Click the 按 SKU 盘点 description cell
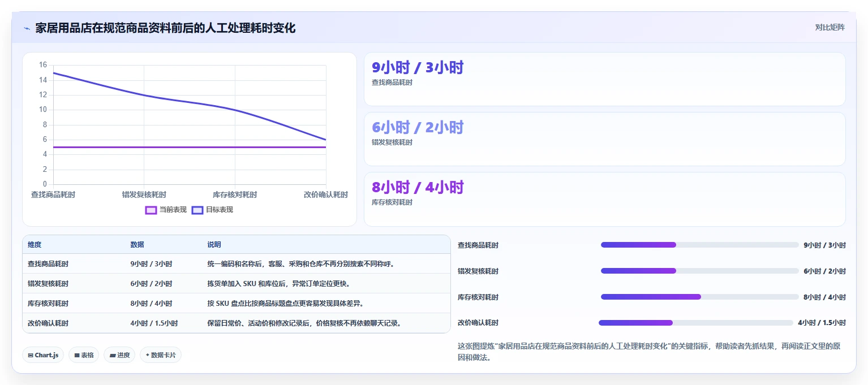This screenshot has width=868, height=385. tap(285, 304)
